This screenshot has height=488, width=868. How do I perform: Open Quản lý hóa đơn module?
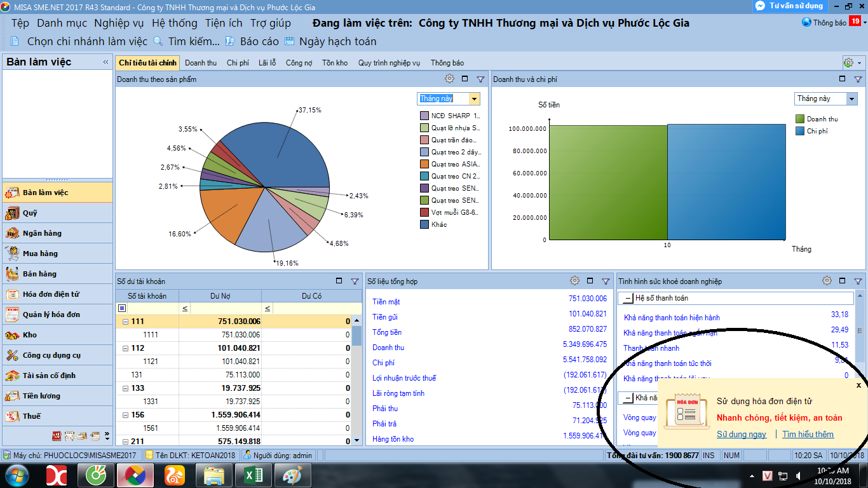57,315
